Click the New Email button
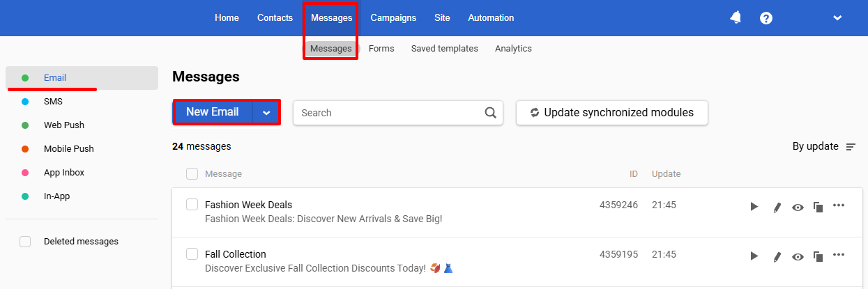The height and width of the screenshot is (289, 868). pos(213,112)
